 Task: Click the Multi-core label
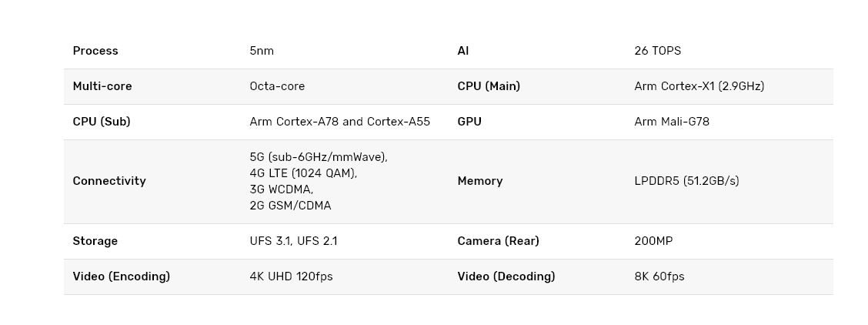point(102,86)
